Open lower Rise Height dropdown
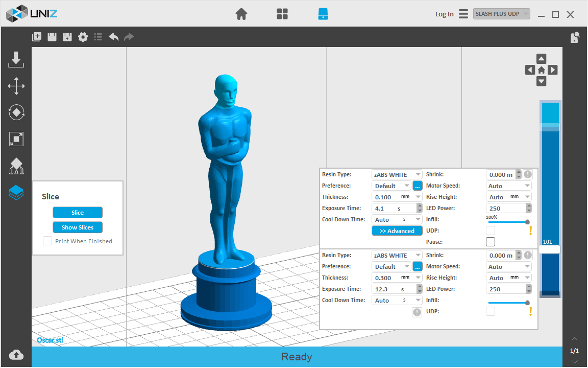The width and height of the screenshot is (588, 368). click(508, 278)
